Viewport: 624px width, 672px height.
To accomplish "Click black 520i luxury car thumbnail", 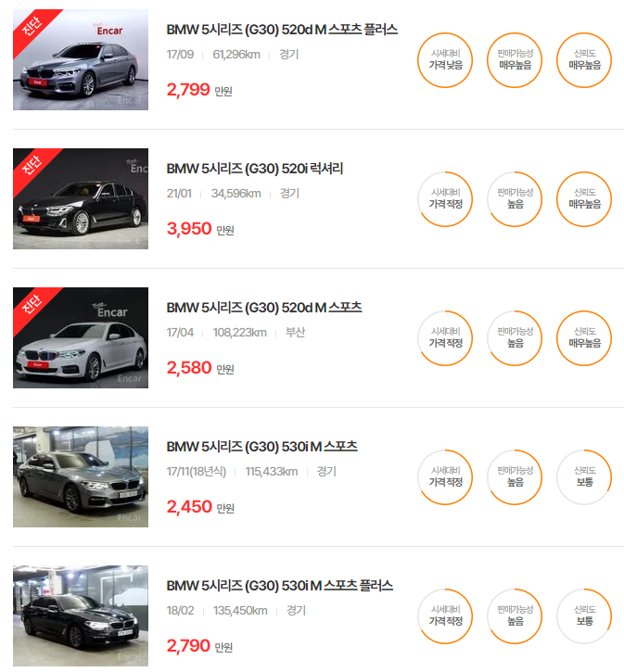I will tap(81, 199).
